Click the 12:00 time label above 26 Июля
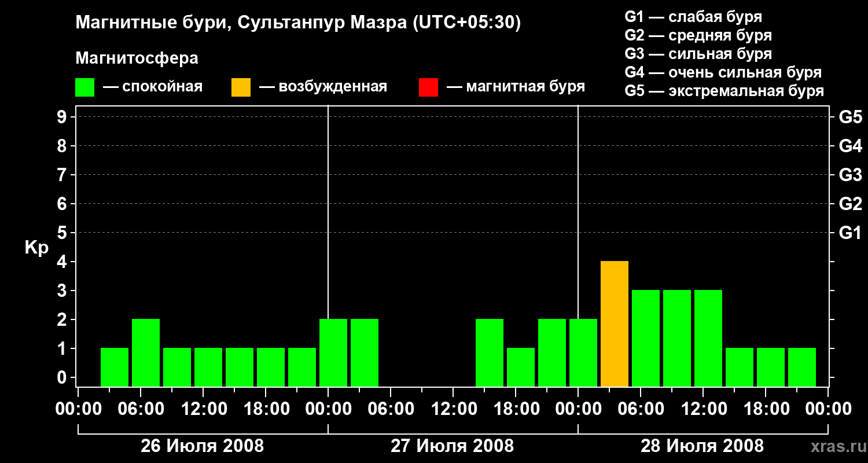Image resolution: width=868 pixels, height=463 pixels. pyautogui.click(x=203, y=409)
